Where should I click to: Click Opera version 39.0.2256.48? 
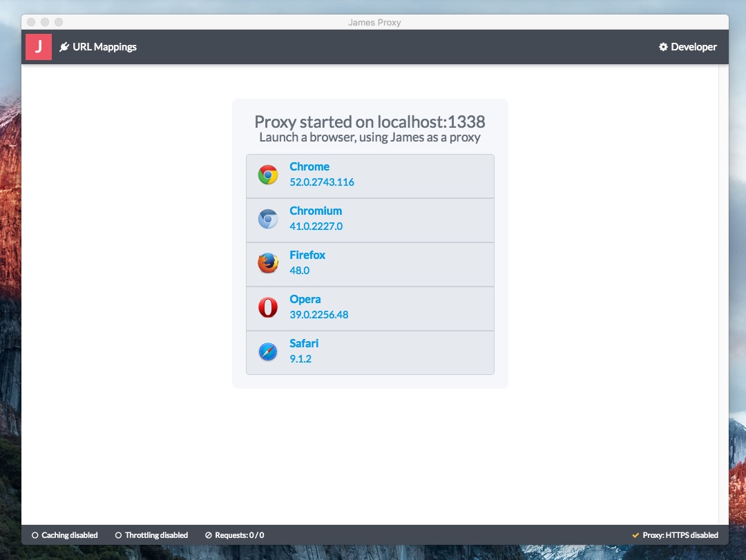(318, 314)
